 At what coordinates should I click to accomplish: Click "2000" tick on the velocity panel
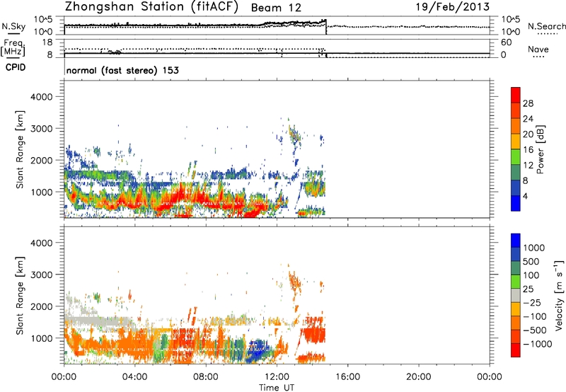click(42, 306)
